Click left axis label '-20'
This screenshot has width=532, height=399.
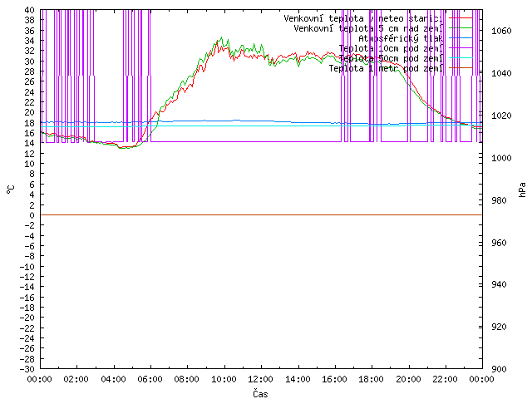(x=27, y=318)
